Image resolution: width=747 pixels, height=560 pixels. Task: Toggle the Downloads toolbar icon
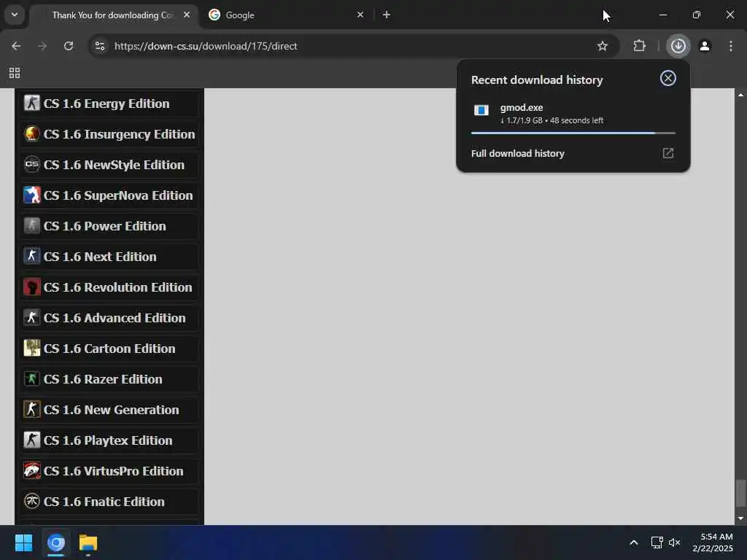[678, 46]
